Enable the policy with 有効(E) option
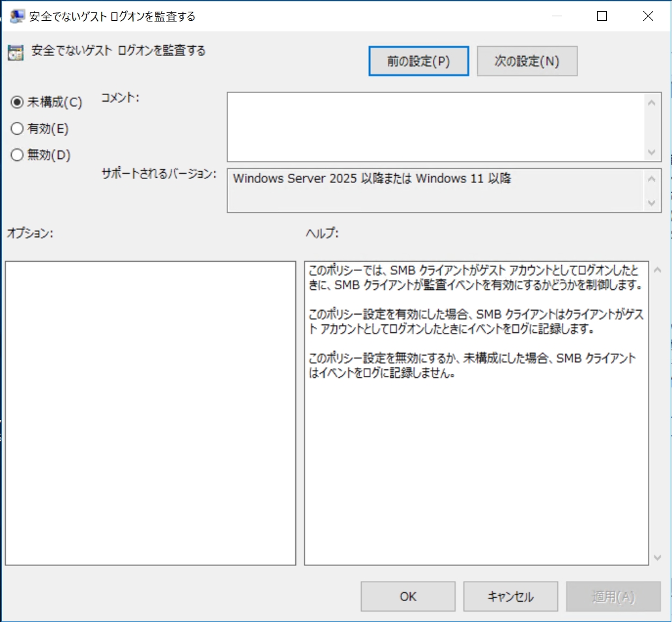This screenshot has width=672, height=622. pyautogui.click(x=18, y=129)
